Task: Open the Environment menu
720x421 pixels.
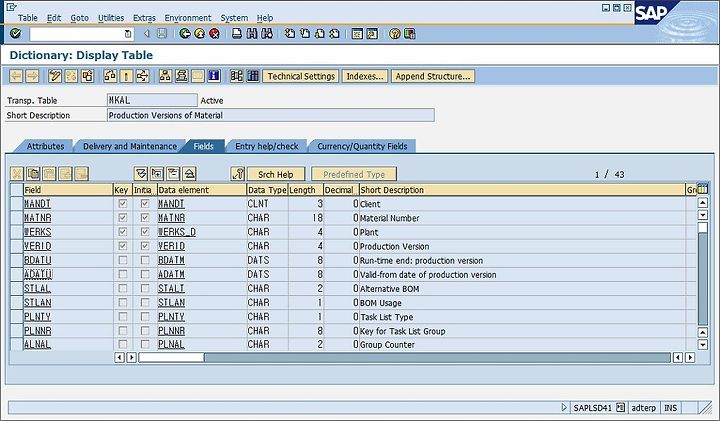Action: tap(188, 18)
